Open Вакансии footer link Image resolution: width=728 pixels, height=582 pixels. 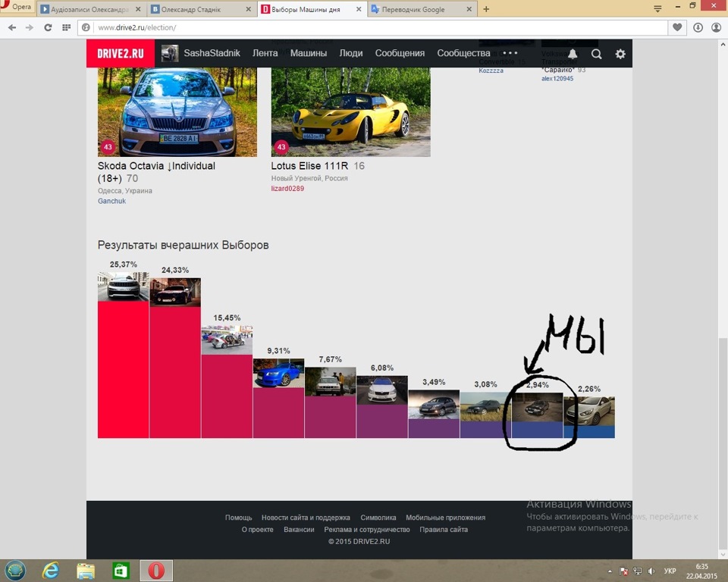299,530
